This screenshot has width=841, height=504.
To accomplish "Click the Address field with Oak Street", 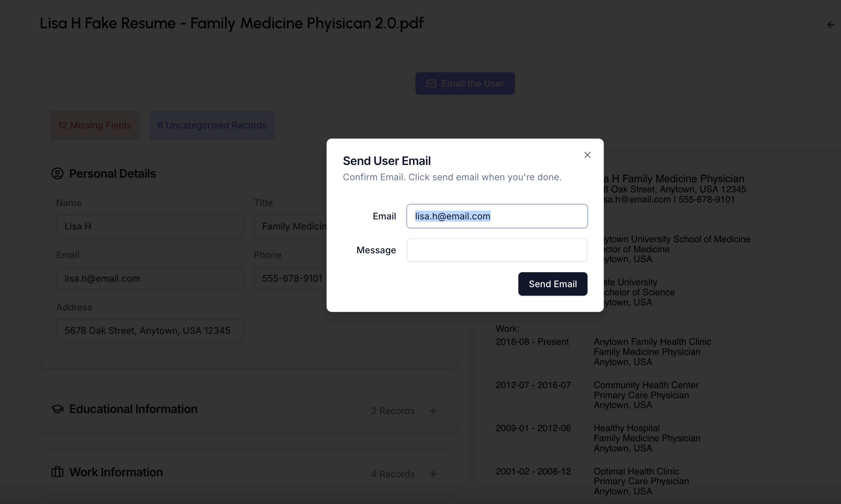I will click(149, 331).
